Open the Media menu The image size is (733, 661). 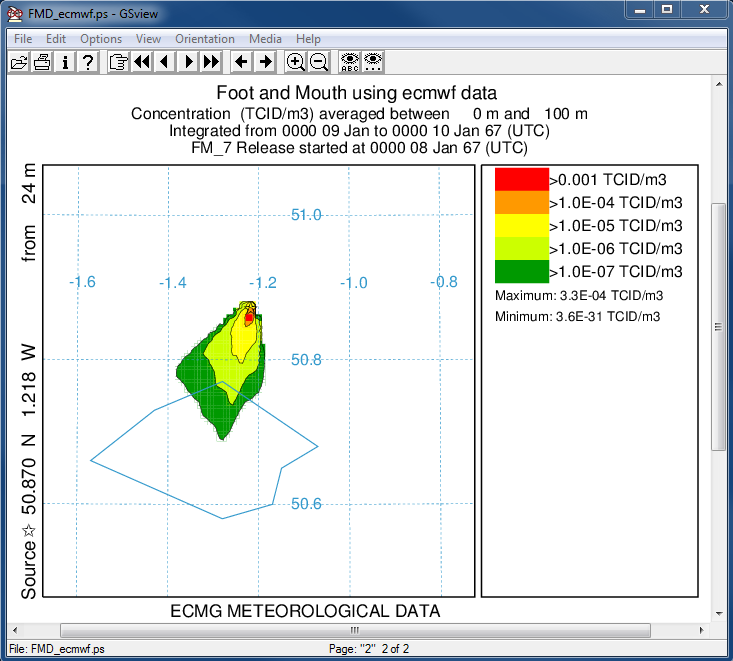pyautogui.click(x=265, y=39)
